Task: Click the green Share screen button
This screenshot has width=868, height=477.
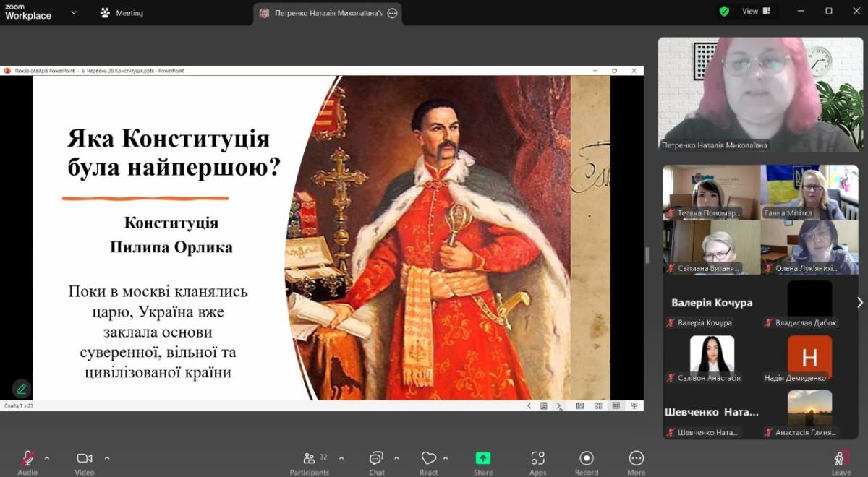Action: (482, 459)
